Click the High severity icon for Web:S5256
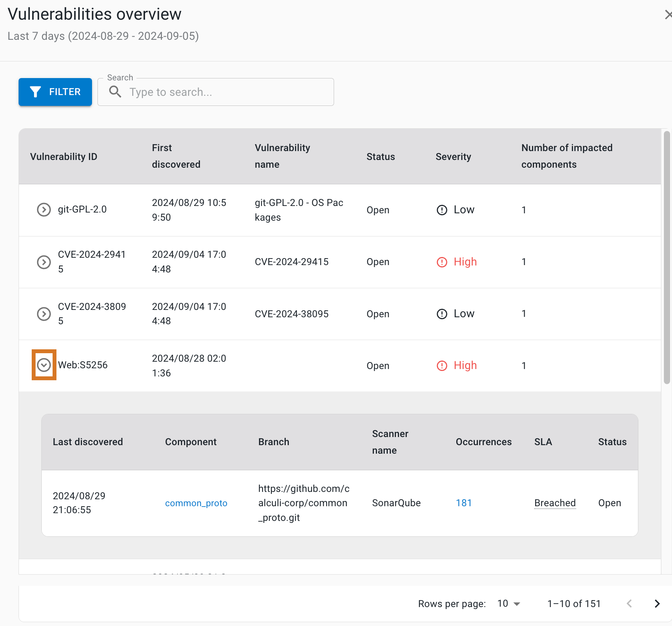The image size is (672, 626). pos(442,366)
